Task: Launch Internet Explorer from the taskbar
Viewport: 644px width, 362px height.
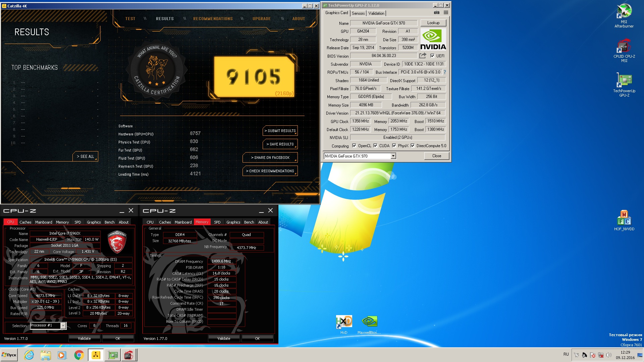Action: coord(29,355)
